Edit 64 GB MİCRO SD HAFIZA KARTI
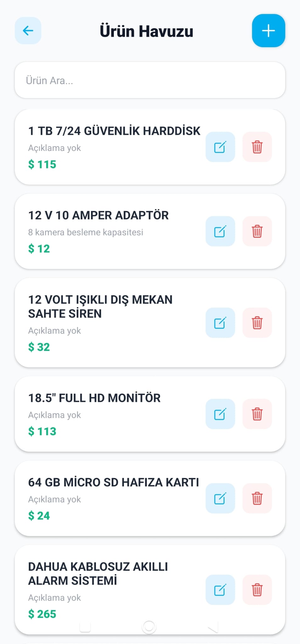 (x=220, y=498)
